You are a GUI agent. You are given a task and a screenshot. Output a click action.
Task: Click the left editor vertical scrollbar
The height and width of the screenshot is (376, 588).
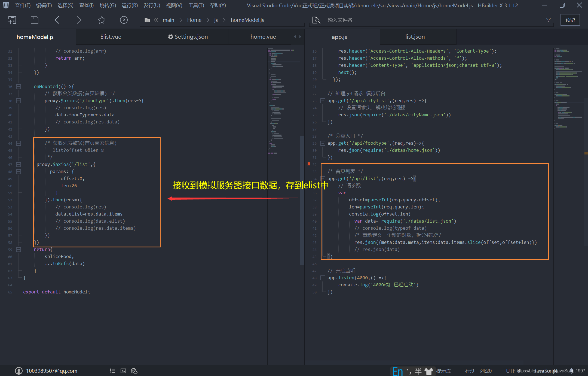[302, 200]
